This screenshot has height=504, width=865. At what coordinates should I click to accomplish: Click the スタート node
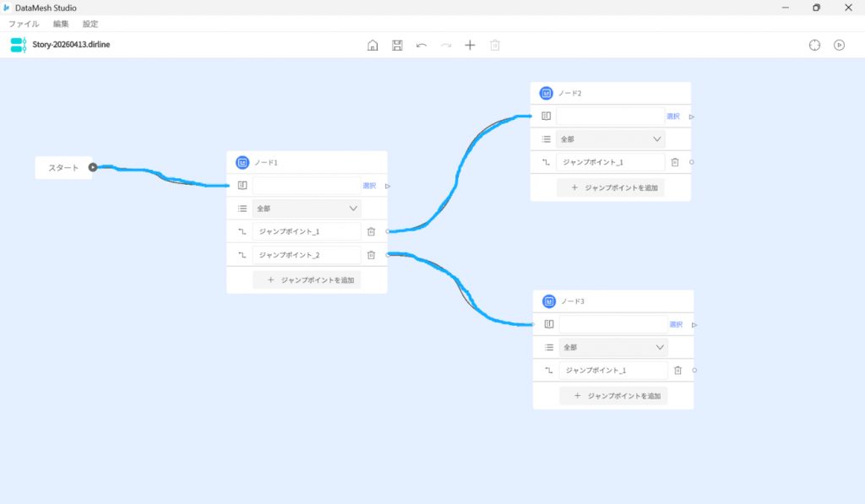[63, 167]
